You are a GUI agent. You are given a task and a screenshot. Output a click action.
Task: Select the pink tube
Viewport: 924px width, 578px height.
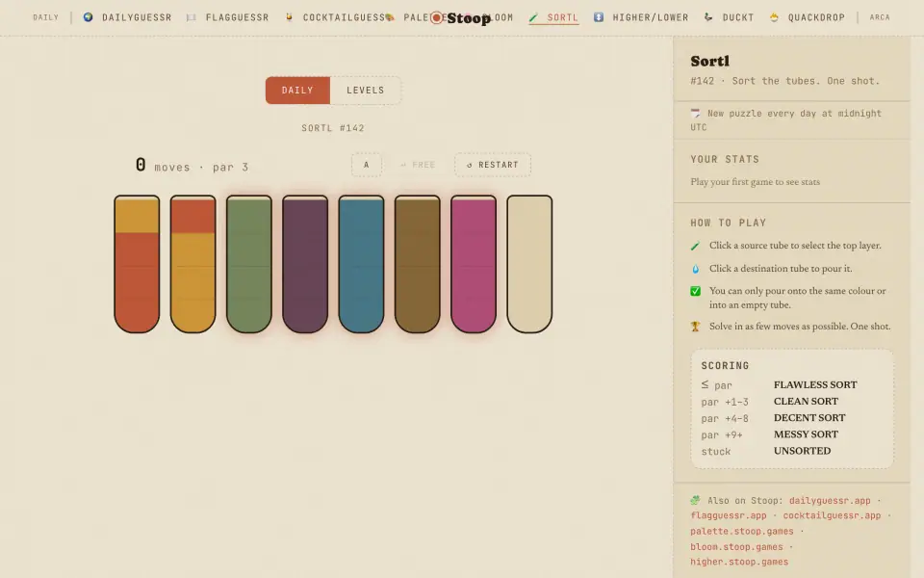pyautogui.click(x=474, y=264)
